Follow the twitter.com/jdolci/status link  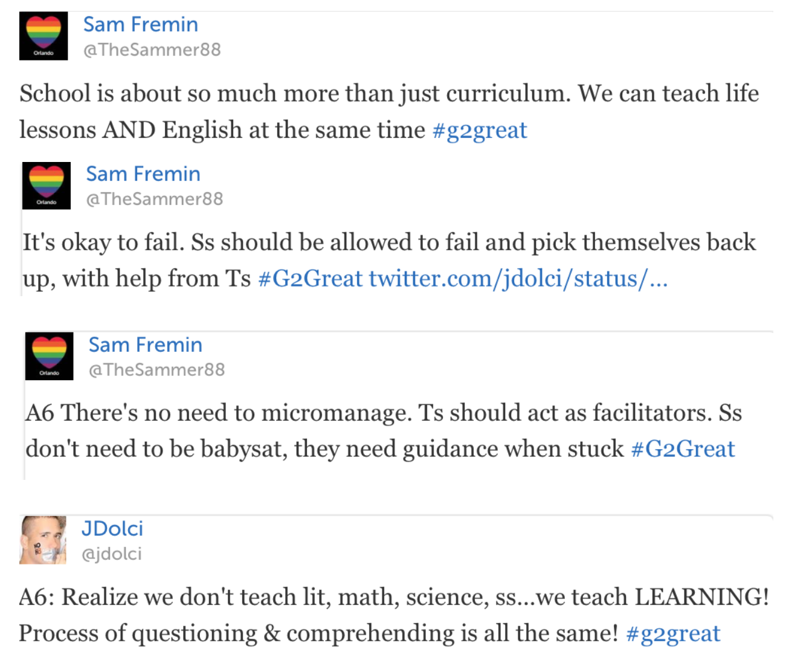click(518, 279)
